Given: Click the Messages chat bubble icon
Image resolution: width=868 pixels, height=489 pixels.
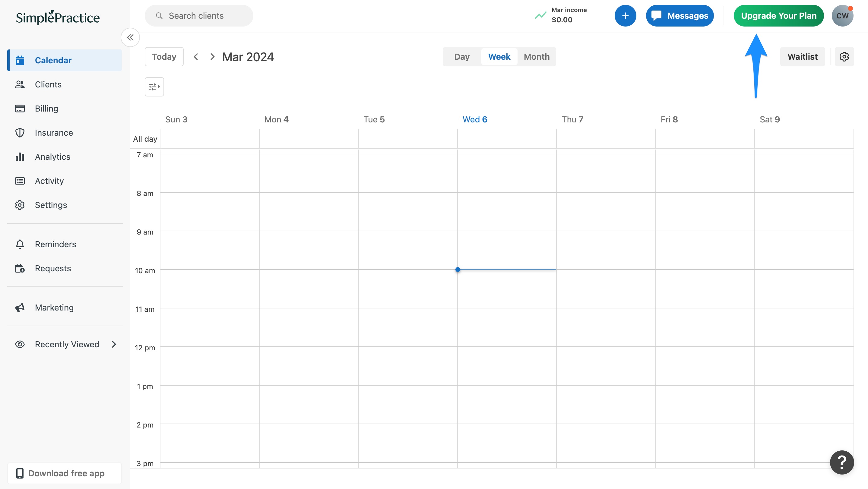Looking at the screenshot, I should click(x=656, y=16).
